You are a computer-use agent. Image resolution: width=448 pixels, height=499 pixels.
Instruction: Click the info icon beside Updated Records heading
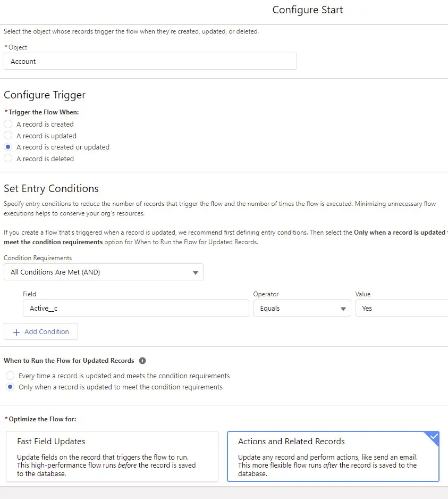pyautogui.click(x=142, y=361)
